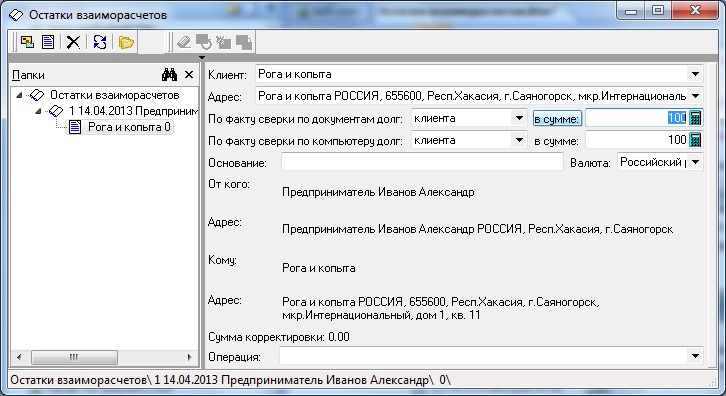This screenshot has width=726, height=396.
Task: Open по документам долг dropdown
Action: (519, 118)
